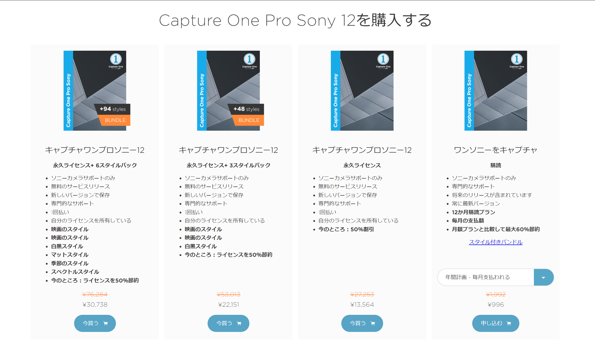Click the second product box image with +48 styles
This screenshot has height=364, width=595.
tap(228, 91)
